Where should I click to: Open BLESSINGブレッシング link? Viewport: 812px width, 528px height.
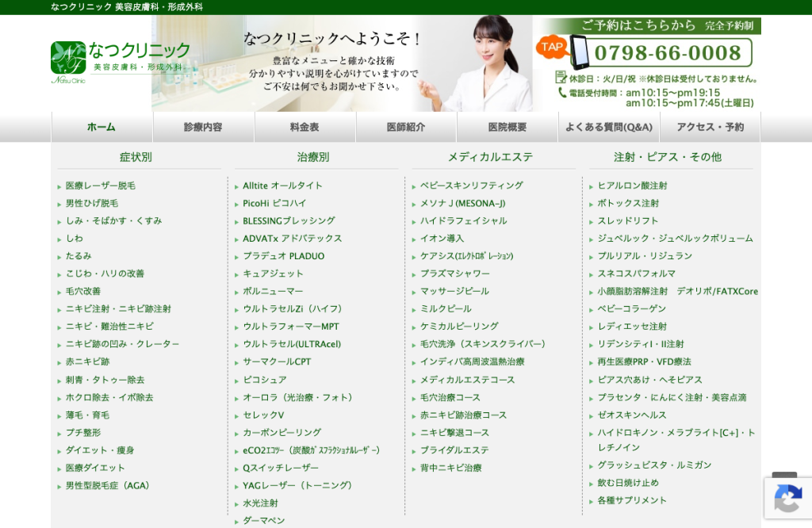(x=289, y=220)
